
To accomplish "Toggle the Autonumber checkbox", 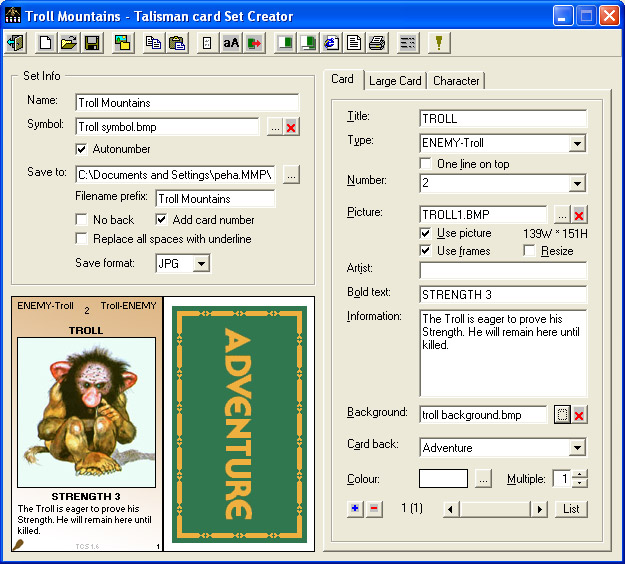I will point(81,149).
